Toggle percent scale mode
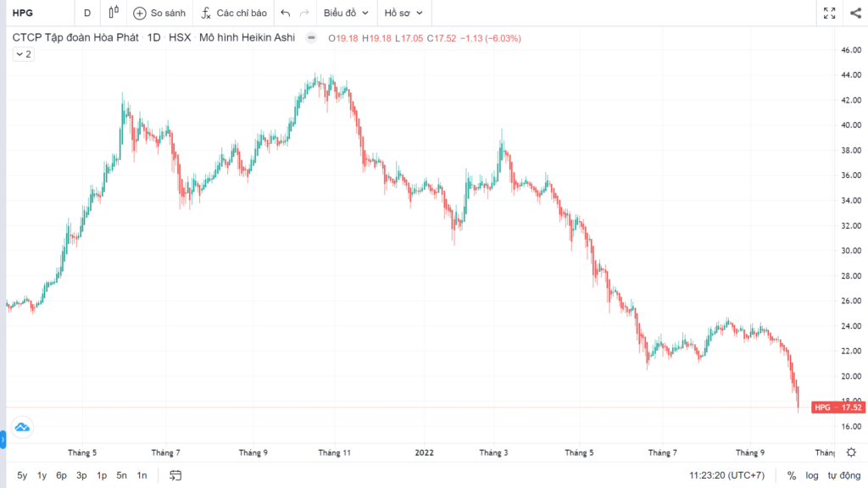This screenshot has width=868, height=488. [792, 475]
